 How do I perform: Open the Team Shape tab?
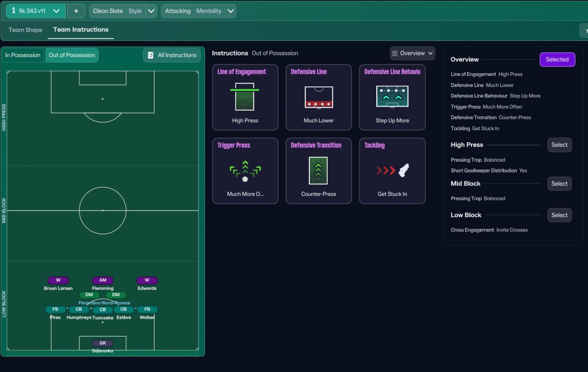25,30
